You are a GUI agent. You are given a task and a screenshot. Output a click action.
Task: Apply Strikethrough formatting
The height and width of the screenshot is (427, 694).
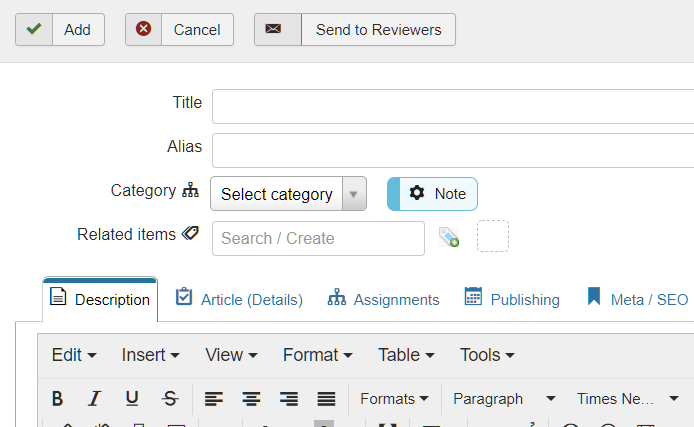170,399
